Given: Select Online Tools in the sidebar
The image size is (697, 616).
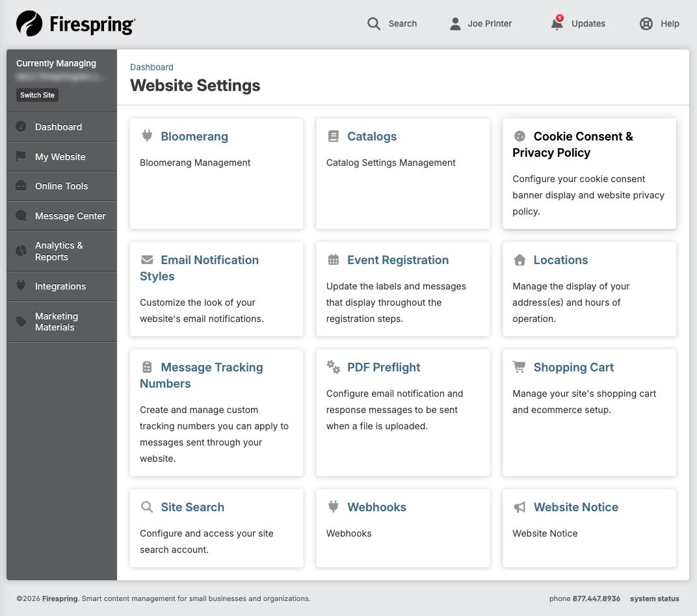Looking at the screenshot, I should pyautogui.click(x=62, y=186).
